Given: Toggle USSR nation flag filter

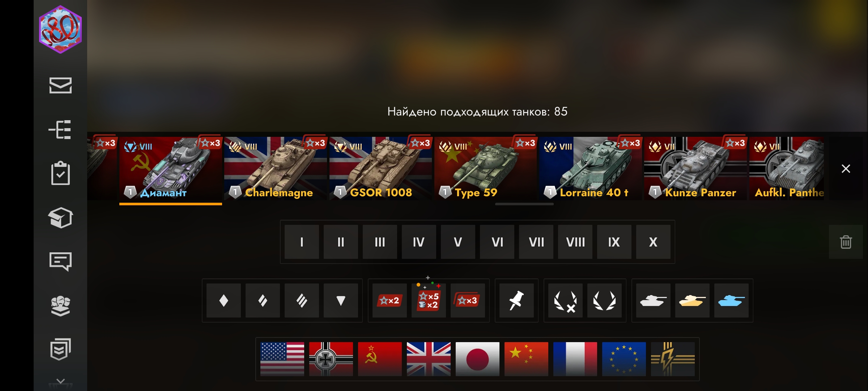Looking at the screenshot, I should pos(380,359).
